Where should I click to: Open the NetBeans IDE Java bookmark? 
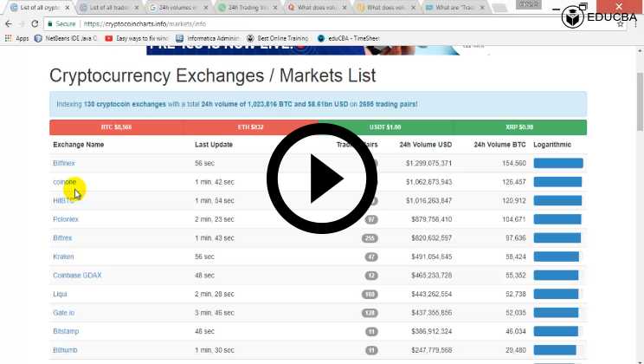click(68, 38)
